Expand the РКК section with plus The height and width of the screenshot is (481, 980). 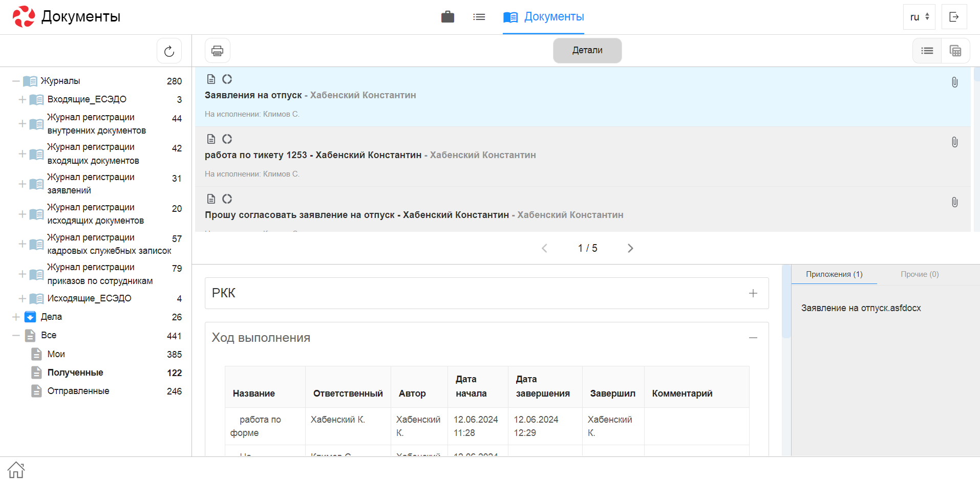pos(753,293)
